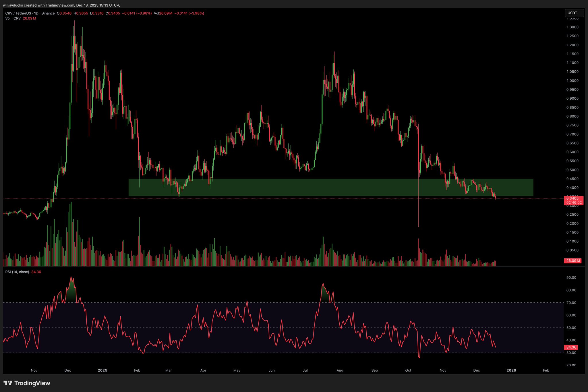Click the 2025 label on time axis
The height and width of the screenshot is (392, 588).
pos(102,370)
